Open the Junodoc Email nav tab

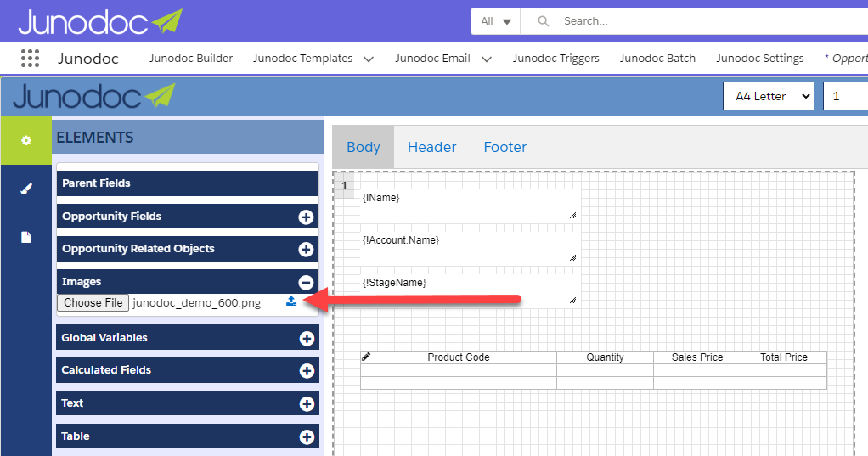pyautogui.click(x=433, y=58)
